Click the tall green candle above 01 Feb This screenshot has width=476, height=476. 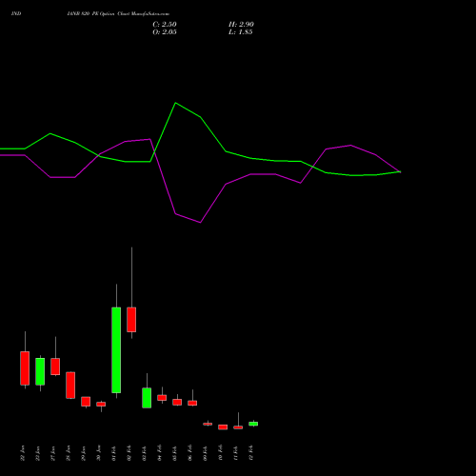[116, 350]
